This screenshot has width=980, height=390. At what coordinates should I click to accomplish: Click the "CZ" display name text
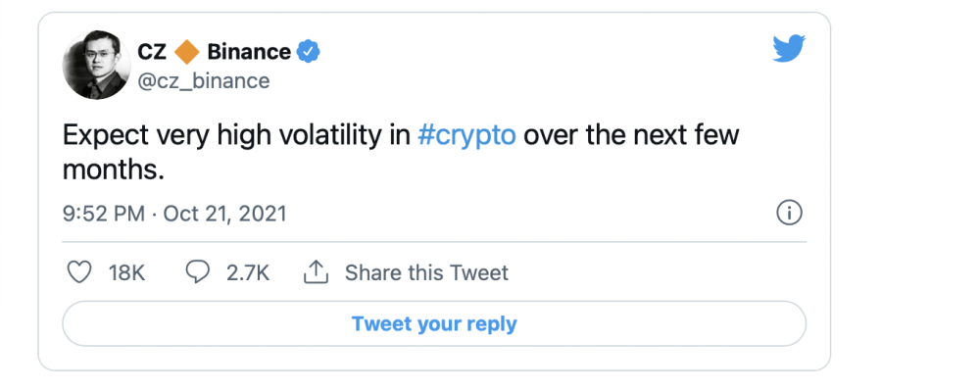(x=152, y=52)
